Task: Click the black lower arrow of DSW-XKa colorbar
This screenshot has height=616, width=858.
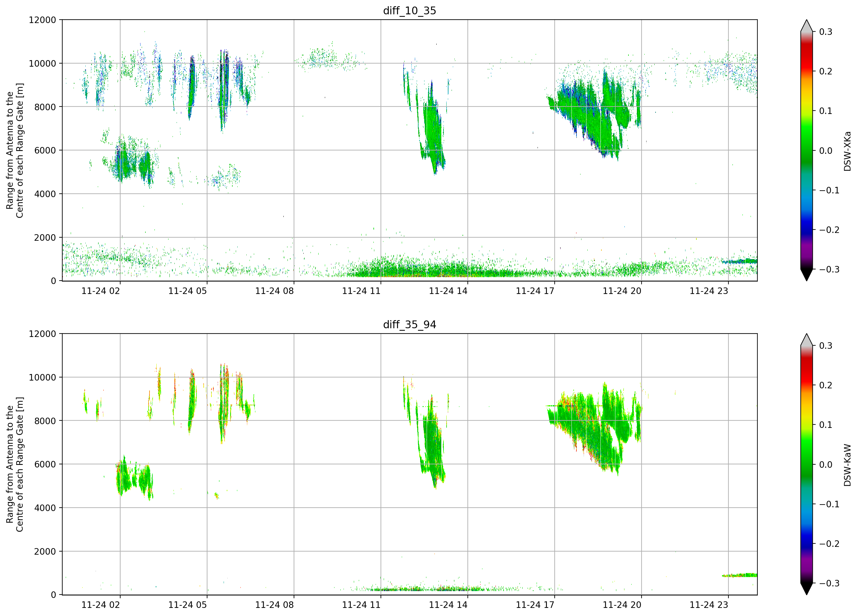Action: pos(807,275)
